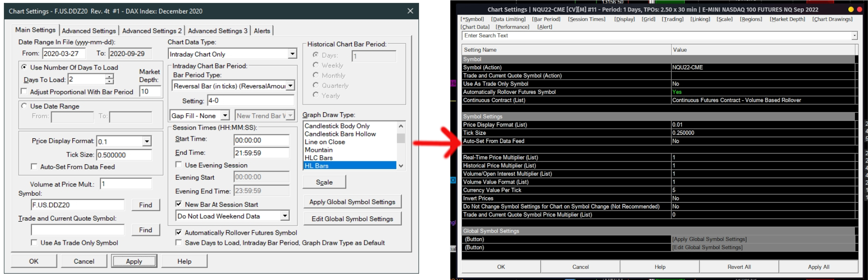868x280 pixels.
Task: Close the left Chart Settings dialog
Action: tap(410, 11)
